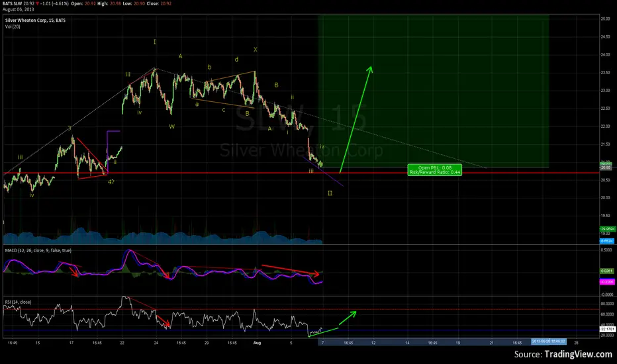This screenshot has width=617, height=364.
Task: Click the 25.00 price axis label
Action: point(604,19)
